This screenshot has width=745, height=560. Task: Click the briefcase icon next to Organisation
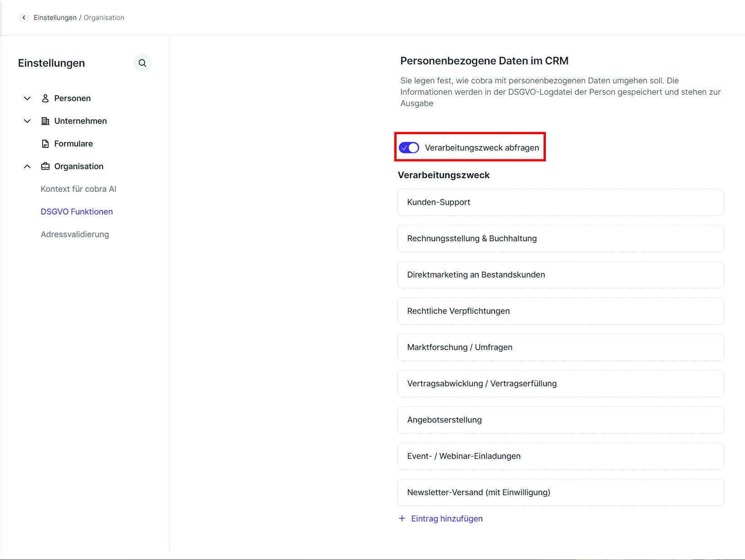(45, 166)
